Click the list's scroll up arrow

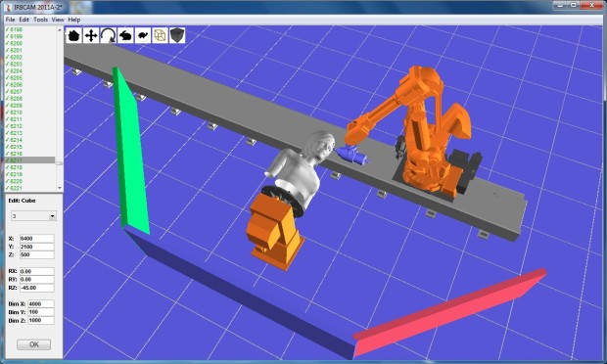pos(59,29)
